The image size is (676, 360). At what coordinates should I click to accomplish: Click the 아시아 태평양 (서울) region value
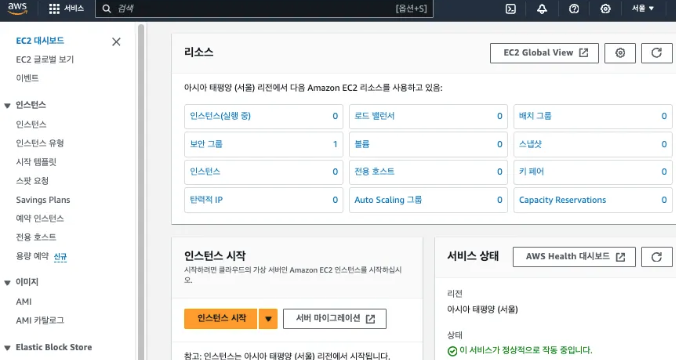pos(482,310)
